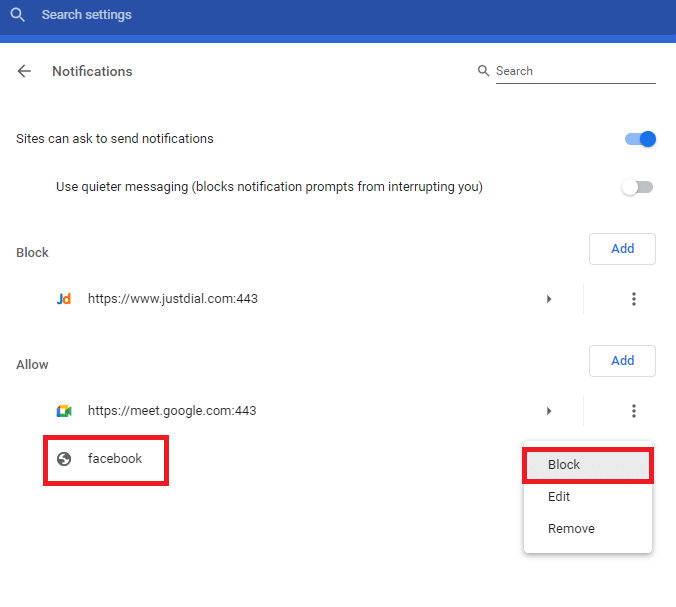Enable the Use quieter messaging switch
This screenshot has width=676, height=607.
pyautogui.click(x=637, y=187)
